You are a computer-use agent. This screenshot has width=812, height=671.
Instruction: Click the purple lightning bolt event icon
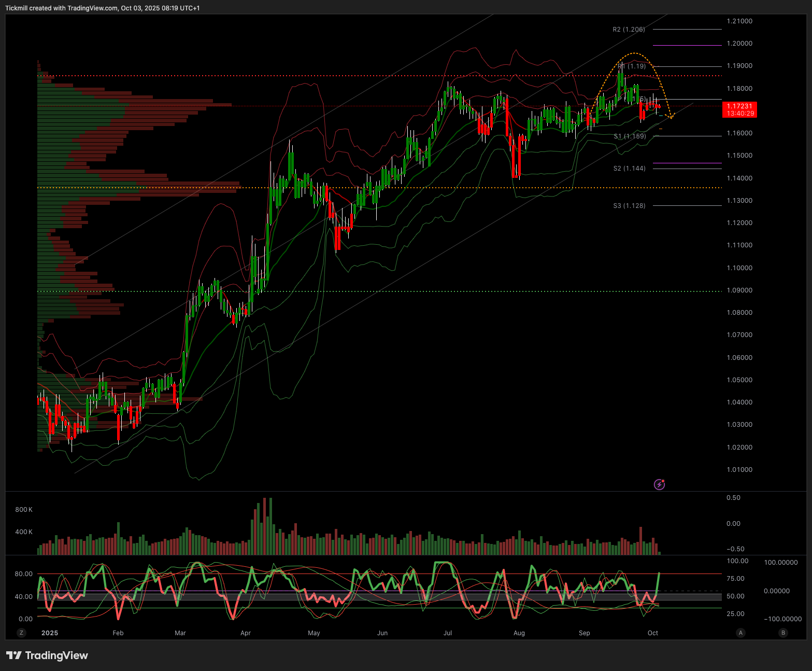click(659, 485)
